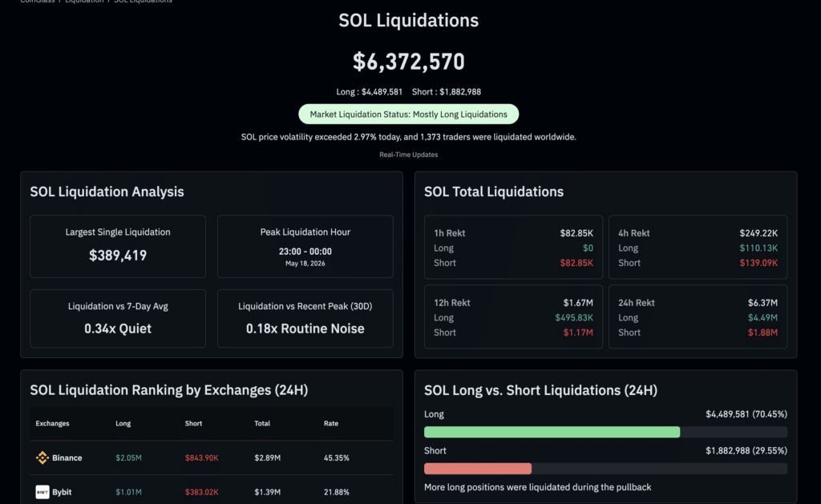
Task: Select the 1h Rekt card
Action: (513, 247)
